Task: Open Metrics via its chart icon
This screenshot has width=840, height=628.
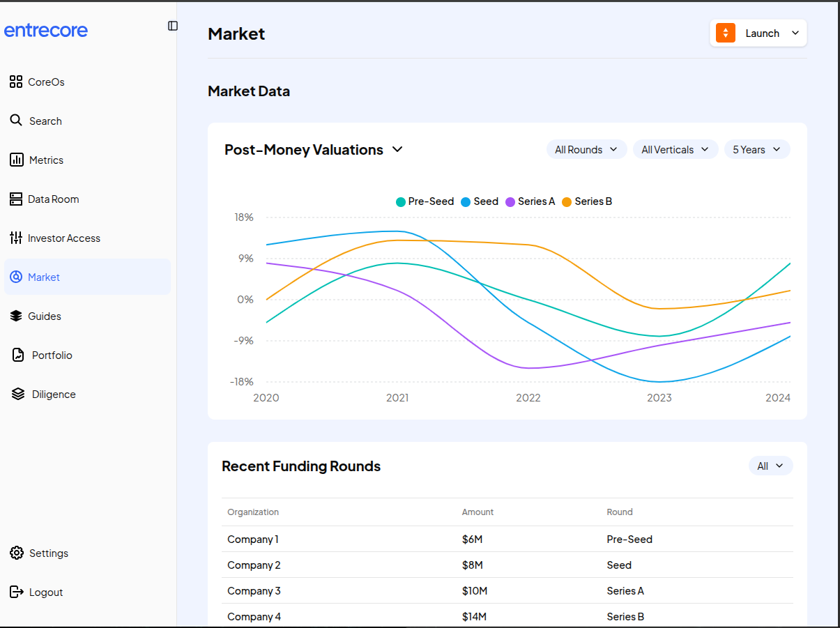Action: pos(16,160)
